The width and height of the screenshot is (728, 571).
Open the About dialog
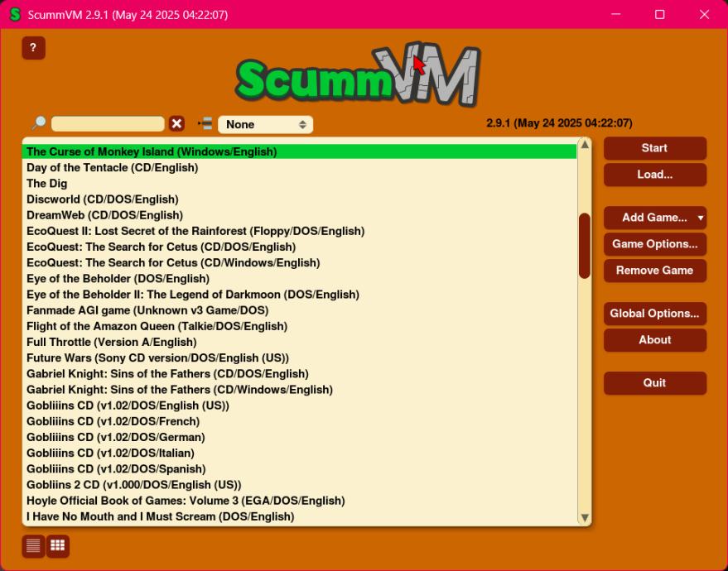click(x=654, y=340)
